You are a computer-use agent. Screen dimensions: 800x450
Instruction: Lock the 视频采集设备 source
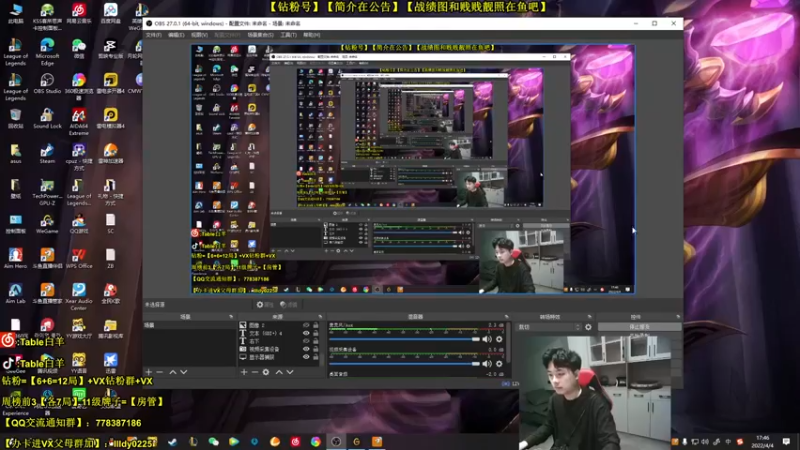coord(316,349)
